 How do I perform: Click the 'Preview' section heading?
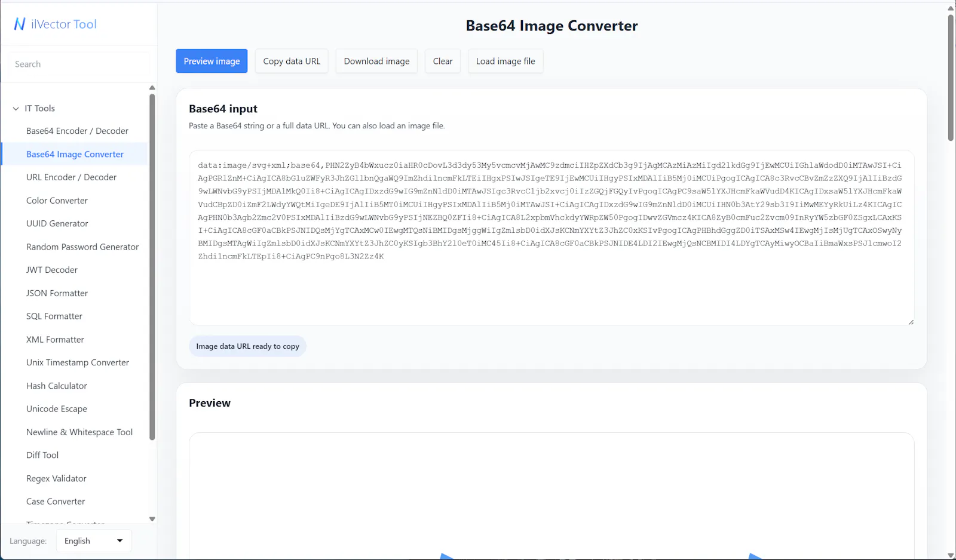[x=210, y=403]
